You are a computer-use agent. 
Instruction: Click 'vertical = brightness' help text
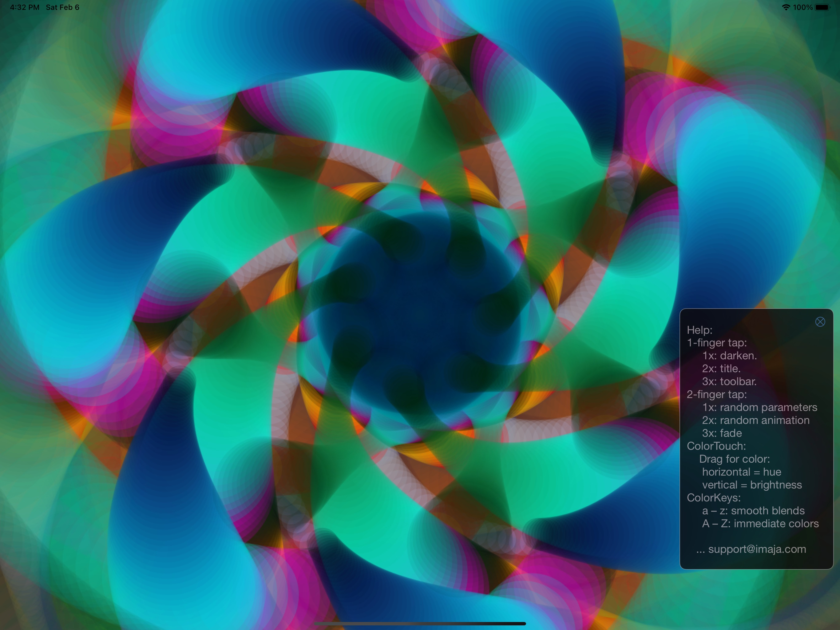tap(751, 485)
